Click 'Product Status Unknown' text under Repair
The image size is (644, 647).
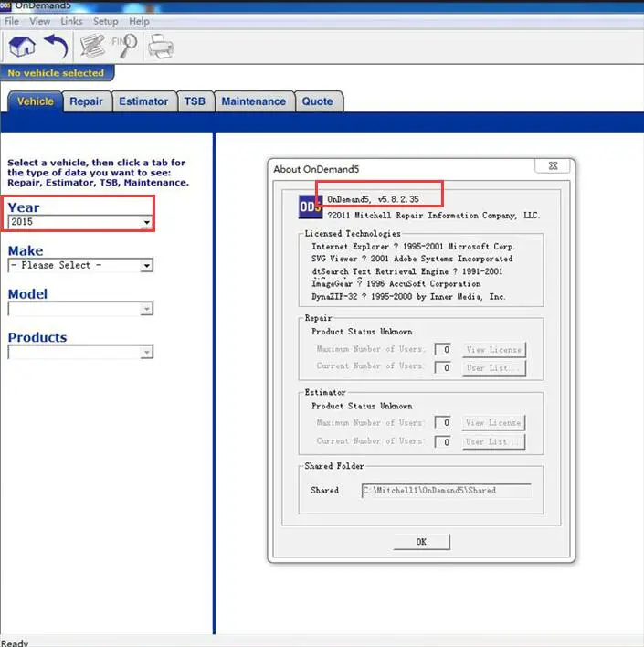362,332
